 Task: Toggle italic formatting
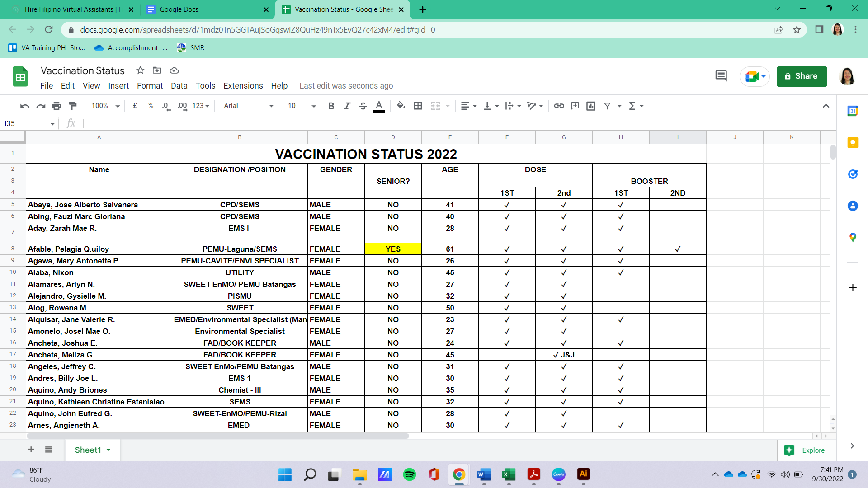click(347, 106)
